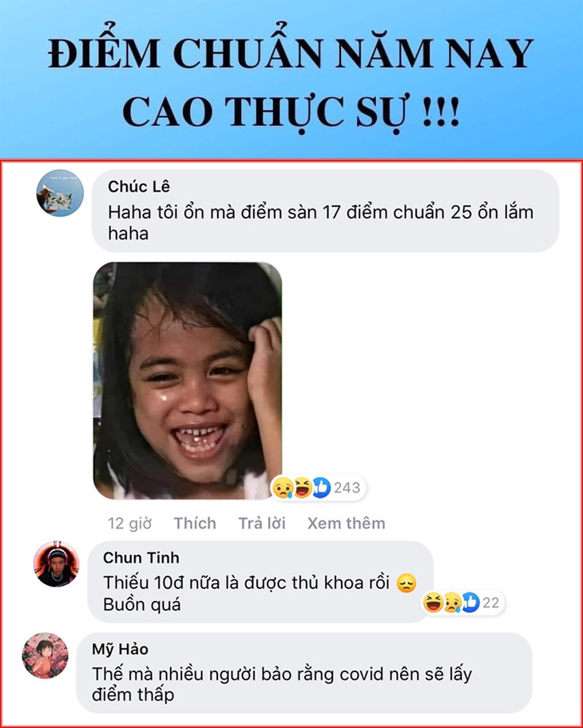
Task: Open Chúc Lê's profile avatar
Action: pyautogui.click(x=60, y=193)
